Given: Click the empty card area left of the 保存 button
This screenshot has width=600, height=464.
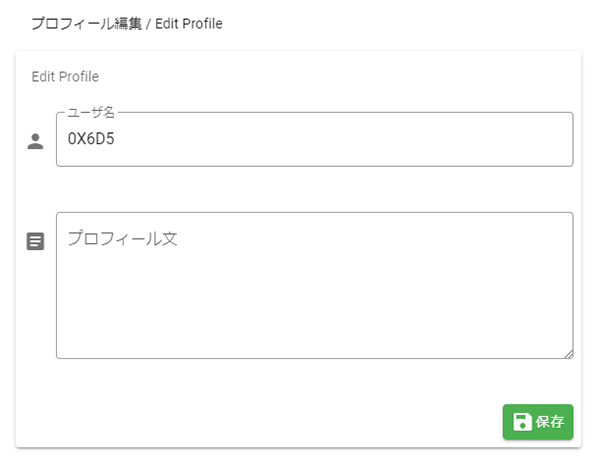Looking at the screenshot, I should coord(268,422).
